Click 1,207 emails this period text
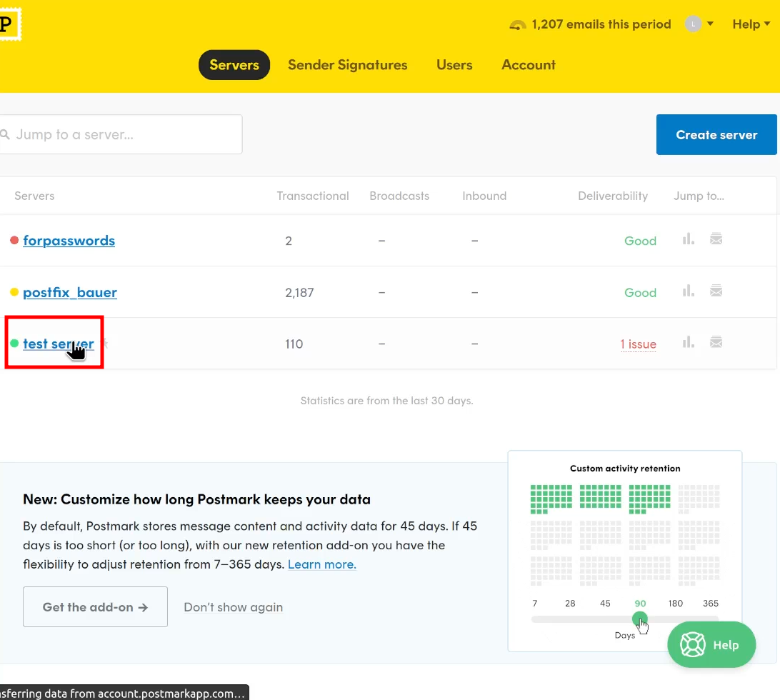This screenshot has width=780, height=700. click(601, 24)
